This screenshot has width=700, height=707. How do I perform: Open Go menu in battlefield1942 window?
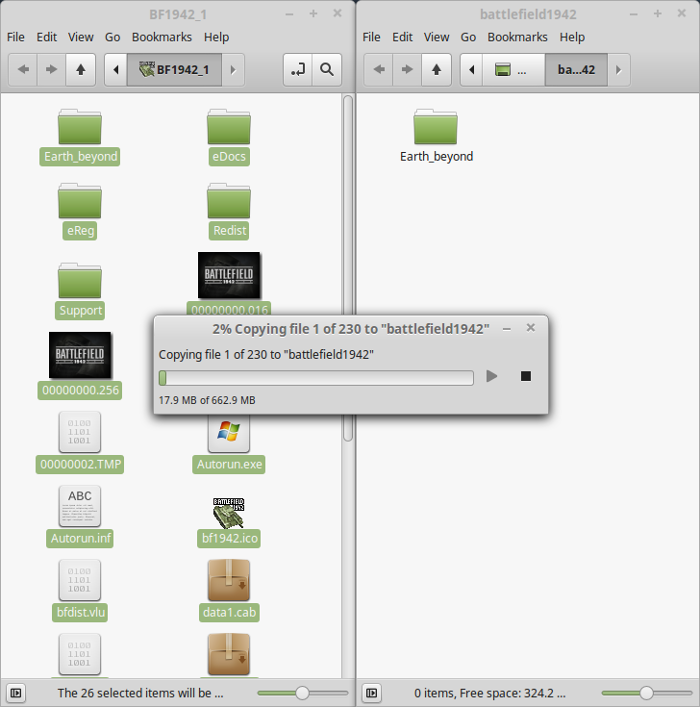(468, 37)
